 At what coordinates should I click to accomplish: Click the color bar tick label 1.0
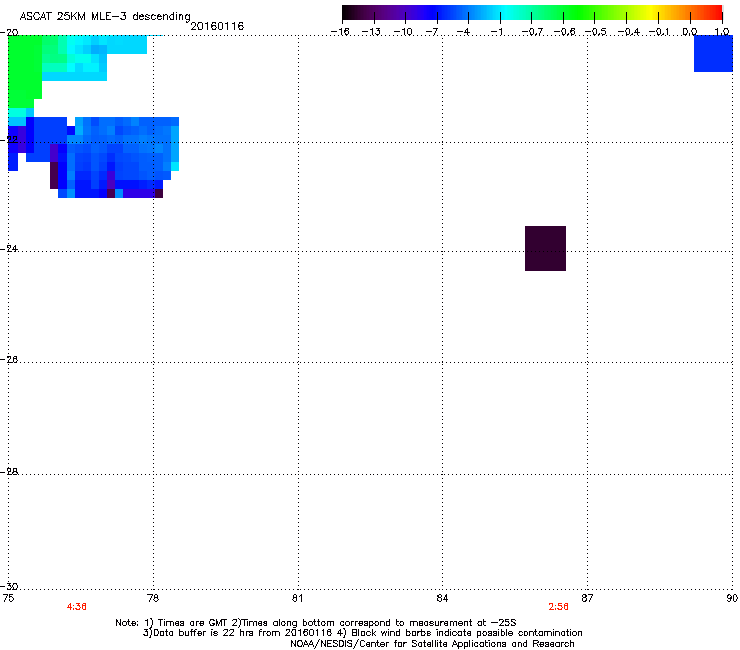(x=722, y=32)
